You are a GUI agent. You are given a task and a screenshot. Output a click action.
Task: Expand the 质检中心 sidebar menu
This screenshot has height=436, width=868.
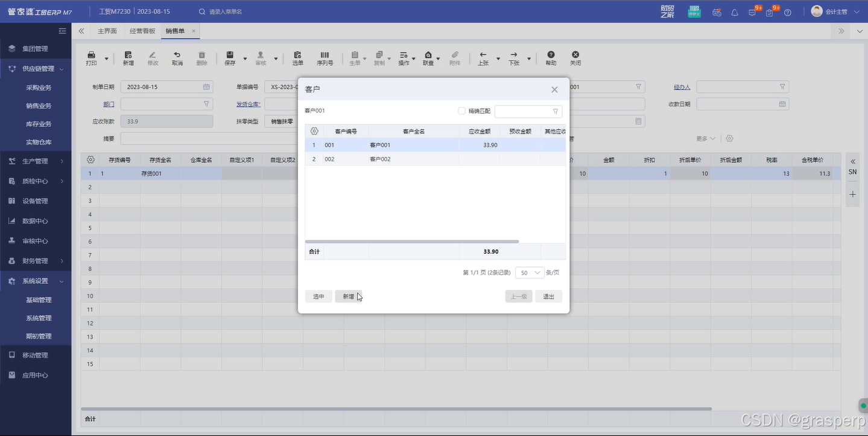[x=36, y=181]
